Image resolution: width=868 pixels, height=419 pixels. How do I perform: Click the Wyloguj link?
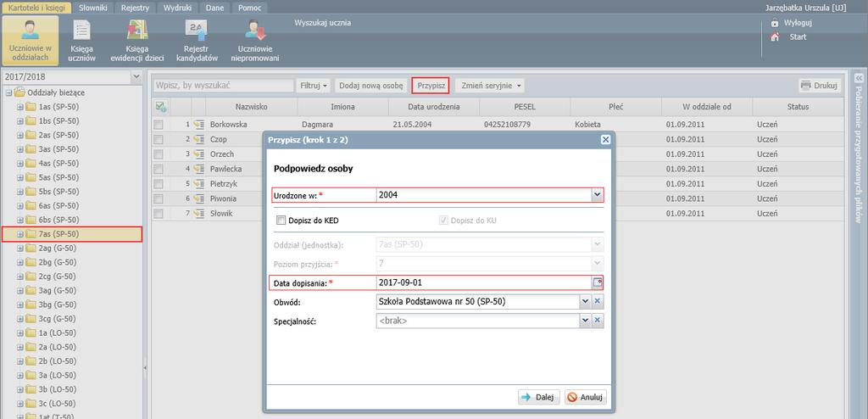[x=798, y=24]
